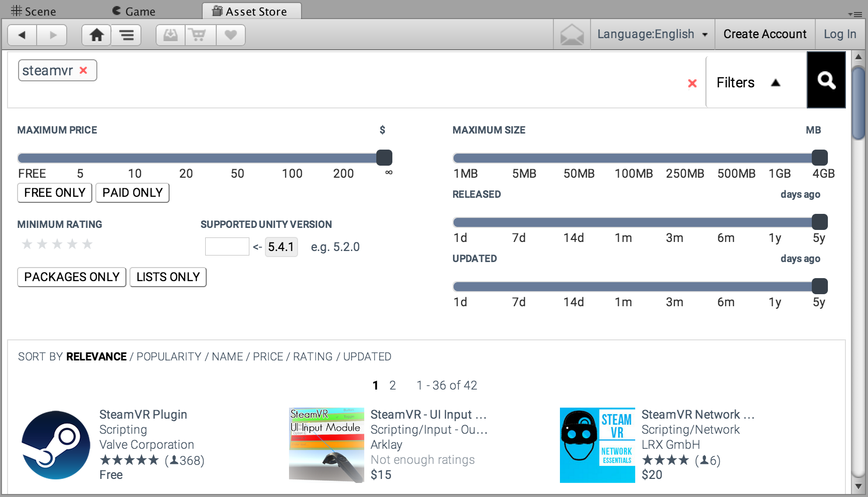Open the SteamVR Network title link
Screen dimensions: 868x497
(x=698, y=414)
